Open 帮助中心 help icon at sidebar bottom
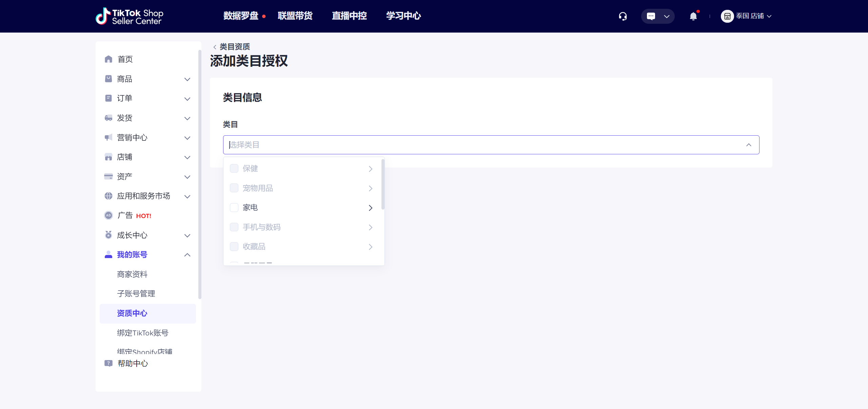Screen dimensions: 868x409 pos(108,363)
